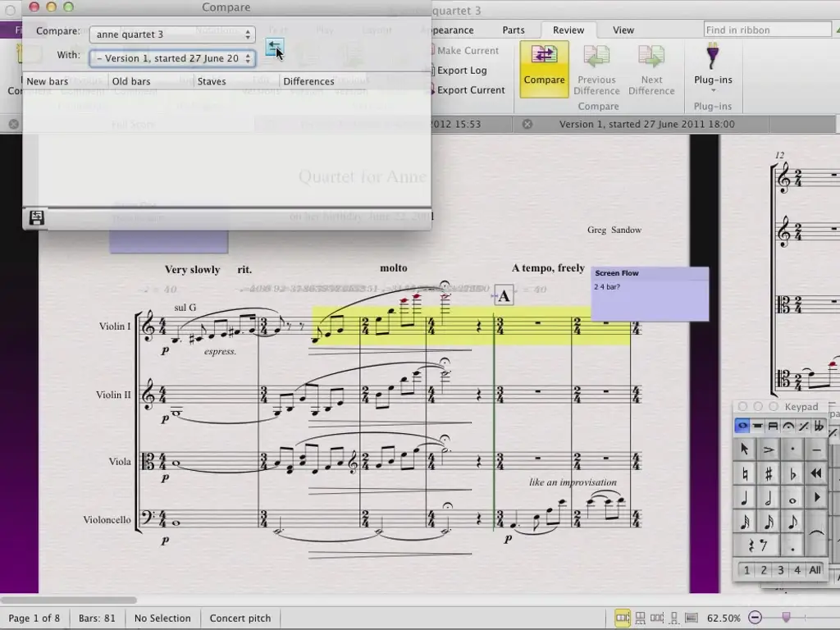Click the Export Log ribbon button

pyautogui.click(x=458, y=71)
